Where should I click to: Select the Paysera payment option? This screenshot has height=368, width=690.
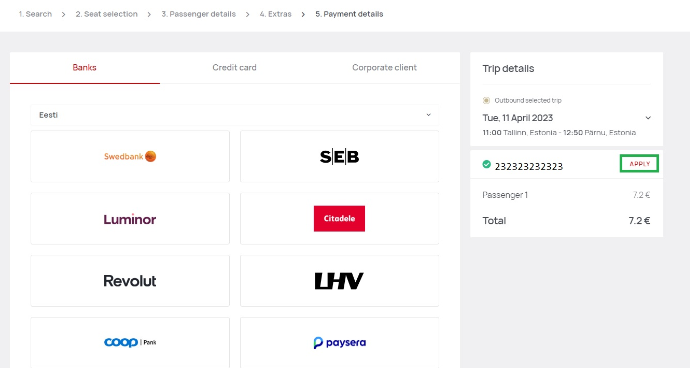point(339,342)
